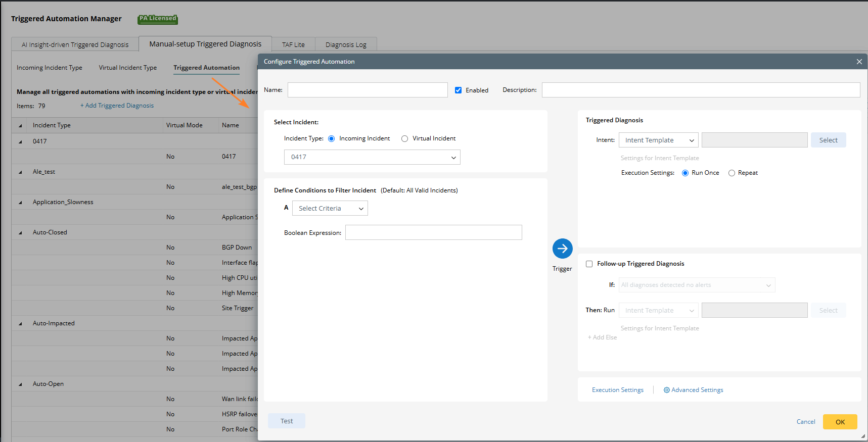868x442 pixels.
Task: Switch to the TAF Lite tab
Action: point(293,45)
